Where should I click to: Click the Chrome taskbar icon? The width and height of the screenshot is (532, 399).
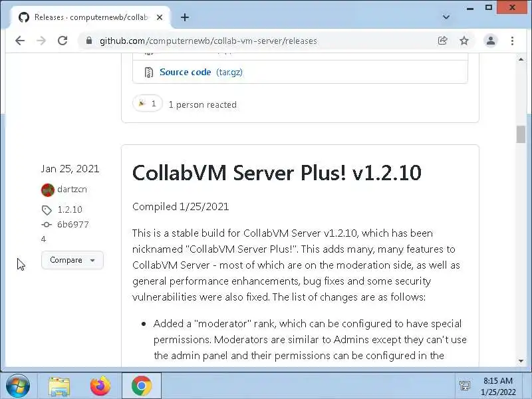click(x=142, y=386)
